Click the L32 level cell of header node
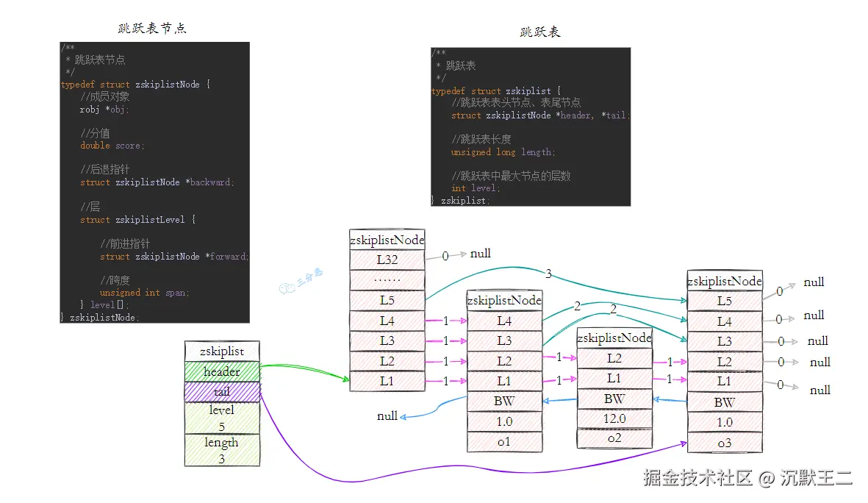868x503 pixels. [387, 259]
